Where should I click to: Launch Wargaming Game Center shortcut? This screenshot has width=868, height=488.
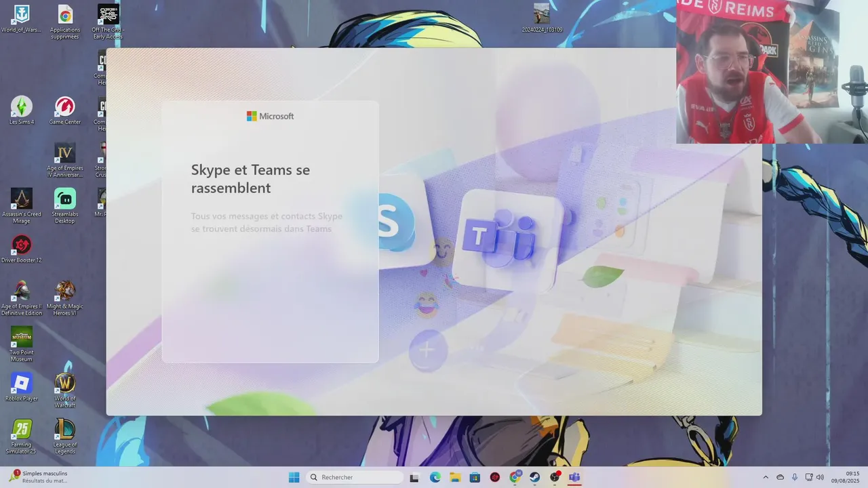coord(65,110)
